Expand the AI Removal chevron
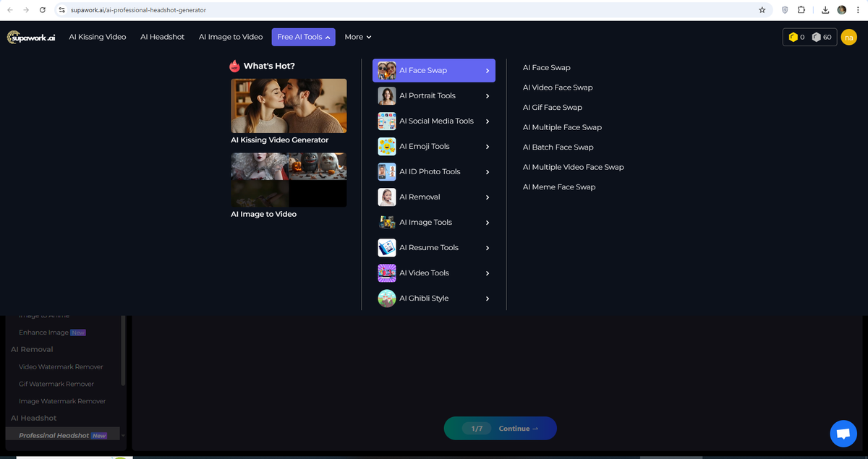868x459 pixels. [x=488, y=197]
